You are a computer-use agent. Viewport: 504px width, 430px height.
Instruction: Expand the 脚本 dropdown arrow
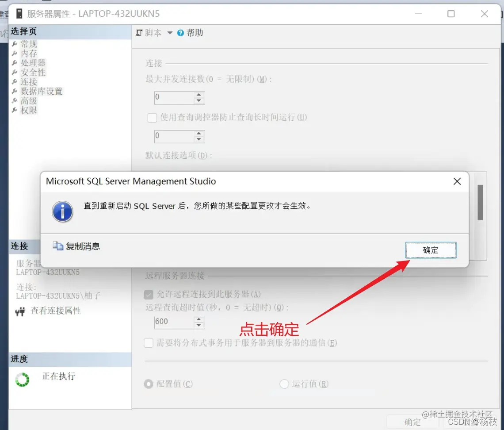point(170,33)
